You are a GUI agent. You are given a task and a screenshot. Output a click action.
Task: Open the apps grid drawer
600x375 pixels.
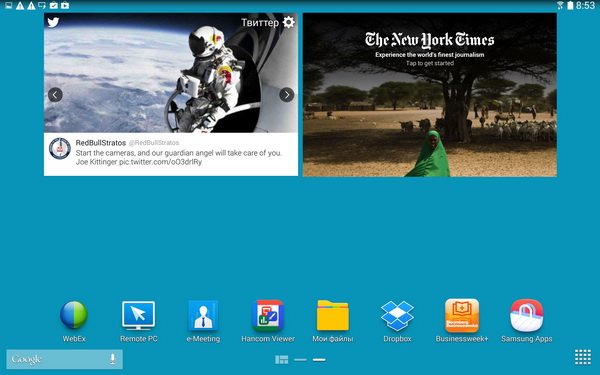582,357
